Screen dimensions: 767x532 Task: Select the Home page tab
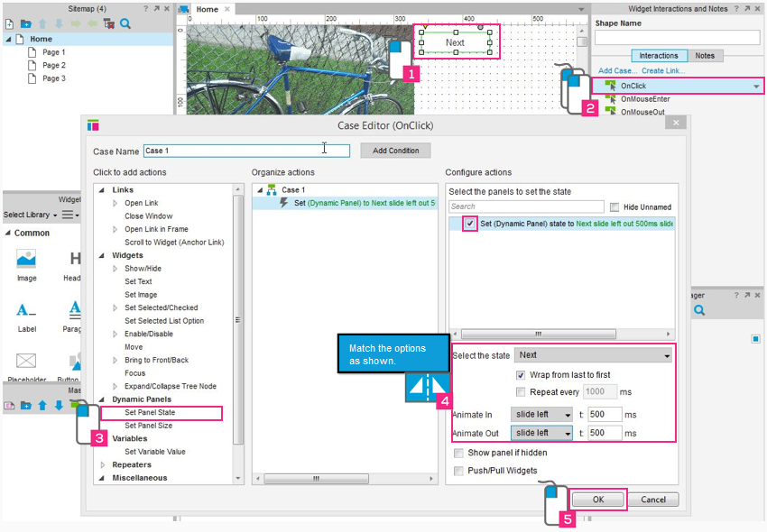[x=207, y=9]
